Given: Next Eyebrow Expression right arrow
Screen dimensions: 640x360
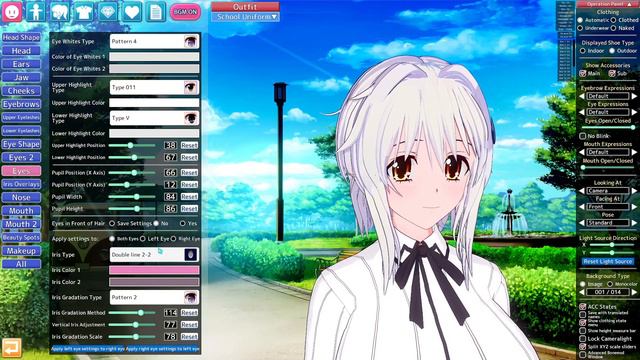Looking at the screenshot, I should pyautogui.click(x=634, y=96).
